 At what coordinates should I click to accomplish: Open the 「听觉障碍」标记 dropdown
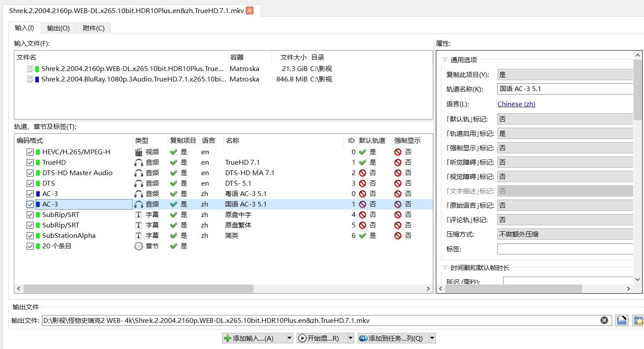tap(565, 163)
